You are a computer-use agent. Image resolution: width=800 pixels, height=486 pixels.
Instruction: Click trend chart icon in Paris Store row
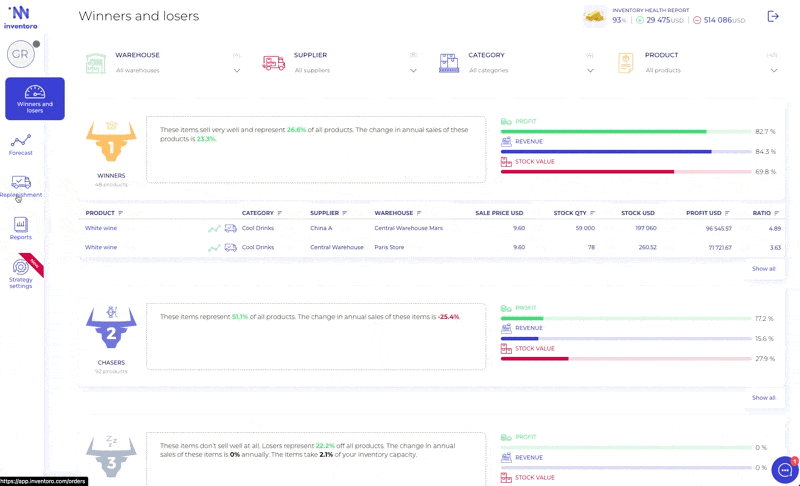tap(214, 248)
